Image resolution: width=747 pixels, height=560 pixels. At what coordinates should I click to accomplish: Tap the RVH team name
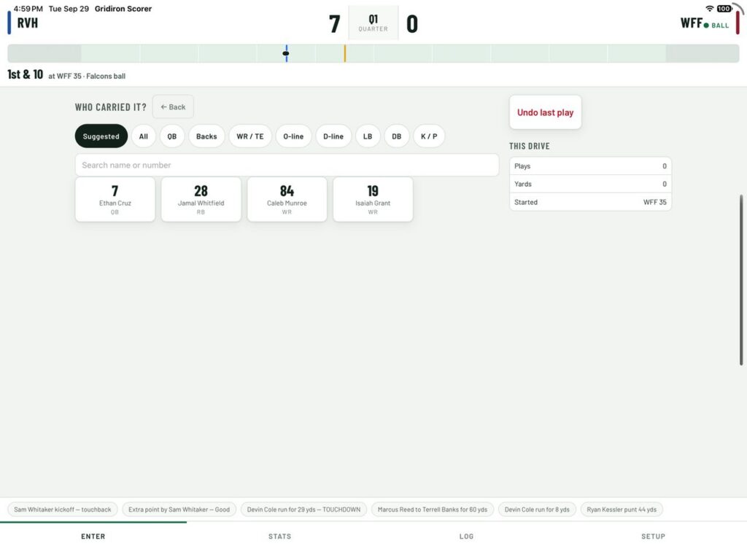click(28, 23)
